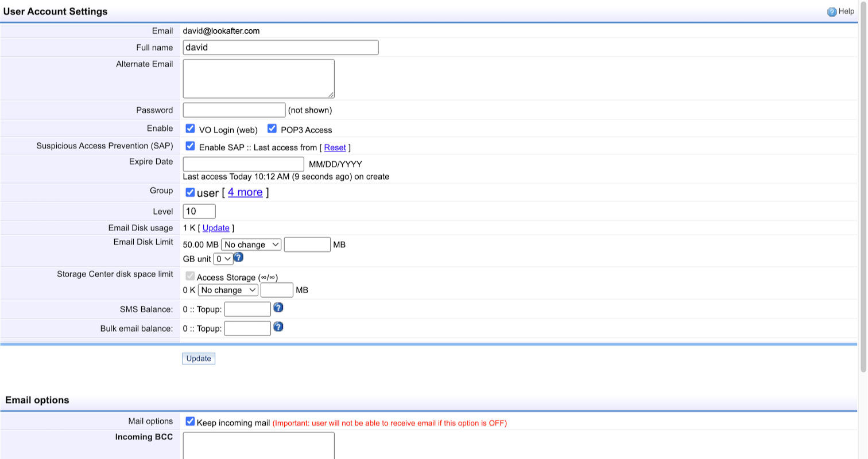
Task: Uncheck Keep incoming mail option
Action: 190,422
